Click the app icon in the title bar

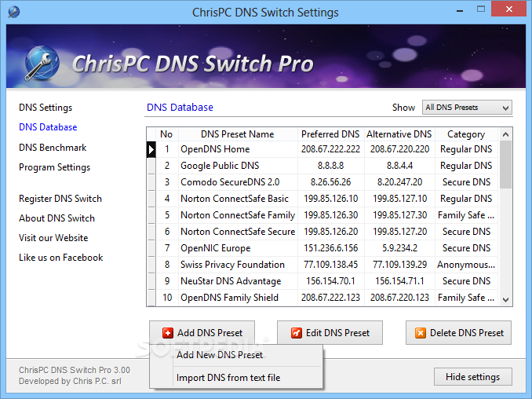(x=14, y=12)
